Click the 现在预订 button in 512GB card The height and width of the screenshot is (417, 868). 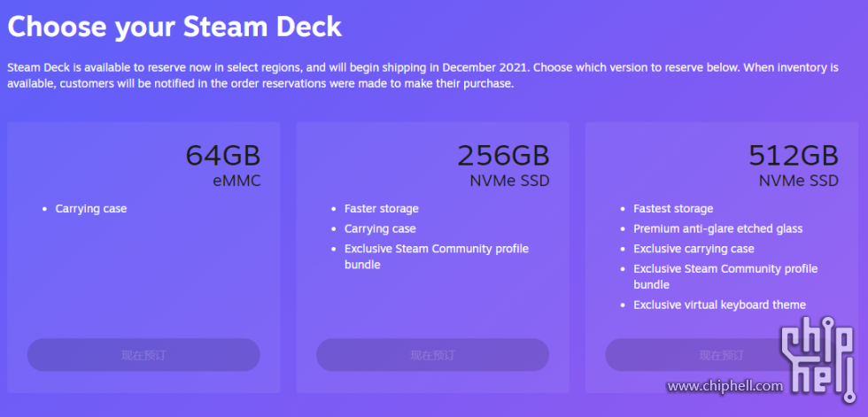click(721, 354)
